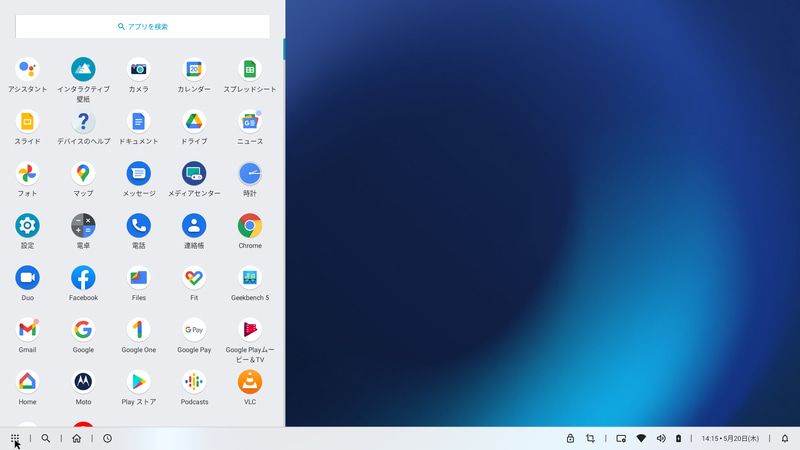Open the Google One app
800x450 pixels.
tap(138, 330)
